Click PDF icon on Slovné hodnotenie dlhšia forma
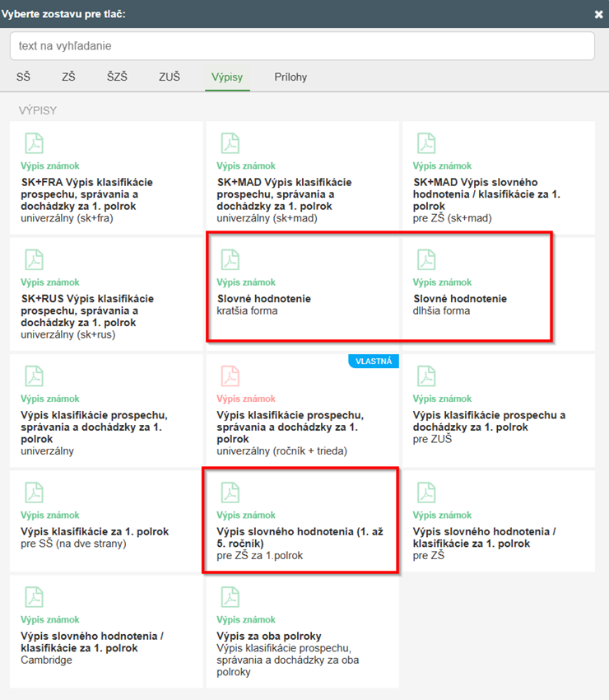609x700 pixels. pos(426,259)
